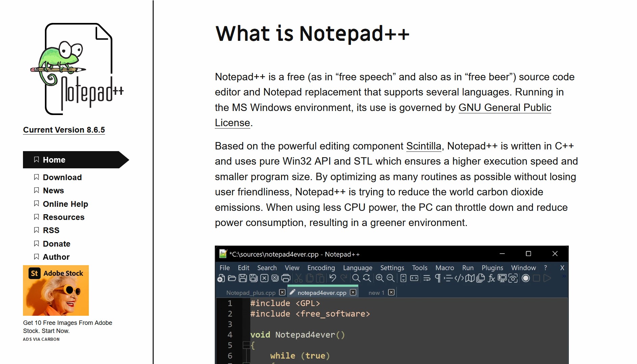The image size is (637, 364).
Task: Click the Record Macro circle icon
Action: (x=526, y=278)
